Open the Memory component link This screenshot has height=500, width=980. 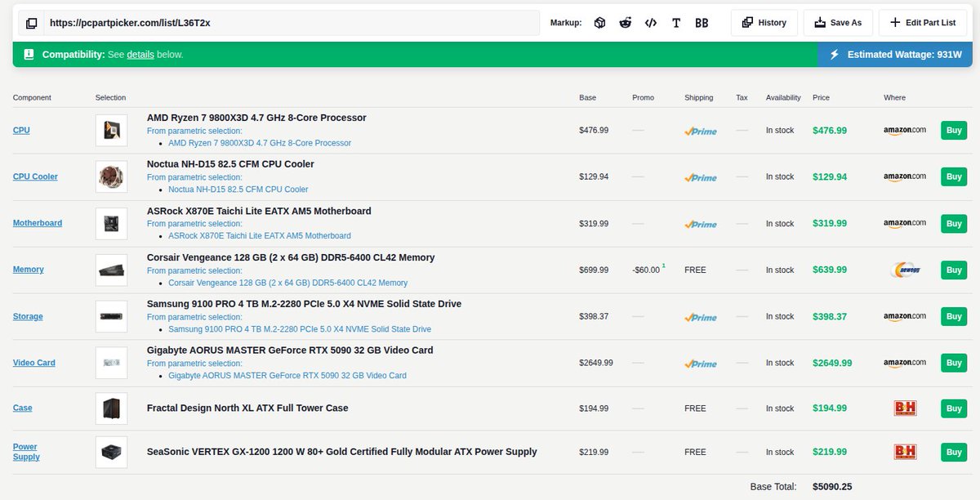(29, 270)
